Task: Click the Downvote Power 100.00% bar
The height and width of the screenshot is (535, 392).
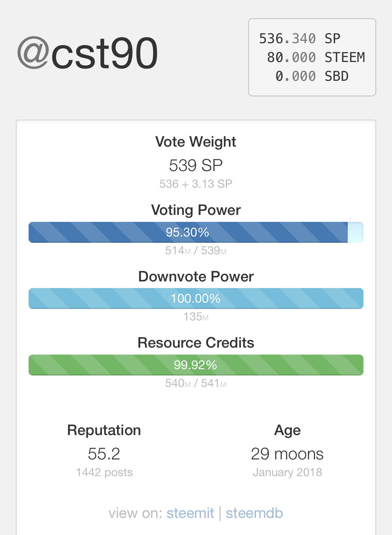Action: point(196,298)
